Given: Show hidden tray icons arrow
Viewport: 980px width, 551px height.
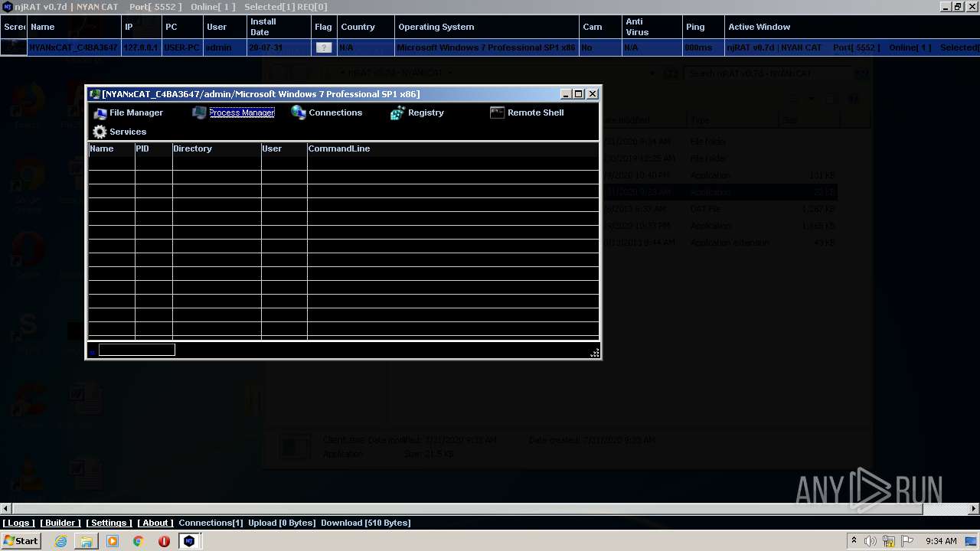Looking at the screenshot, I should [x=854, y=541].
